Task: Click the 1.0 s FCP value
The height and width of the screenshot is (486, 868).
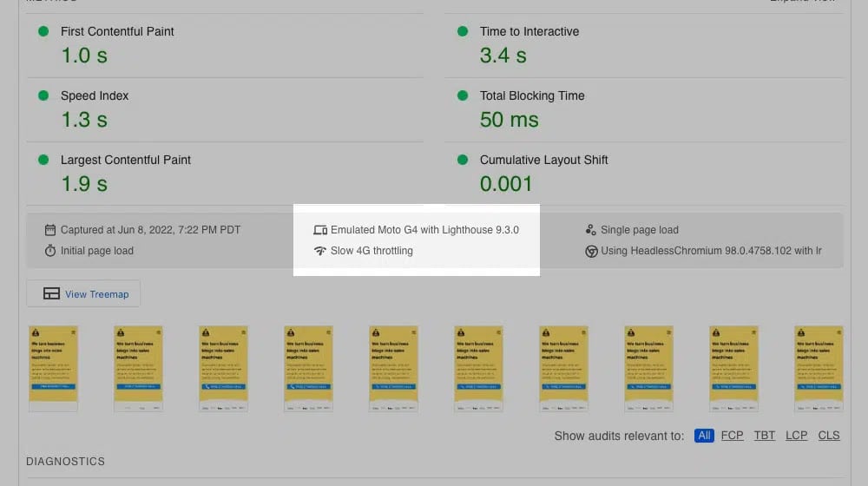Action: point(84,56)
